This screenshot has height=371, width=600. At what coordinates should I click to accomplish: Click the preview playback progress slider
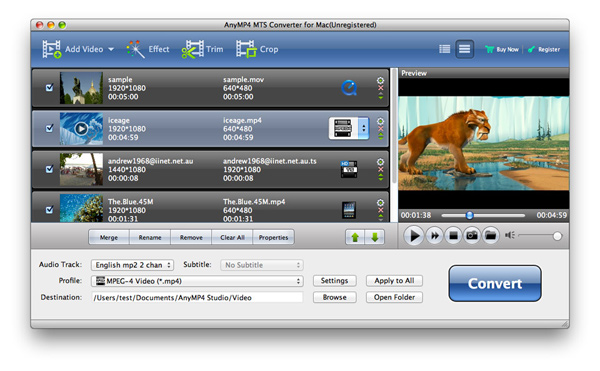[x=483, y=215]
